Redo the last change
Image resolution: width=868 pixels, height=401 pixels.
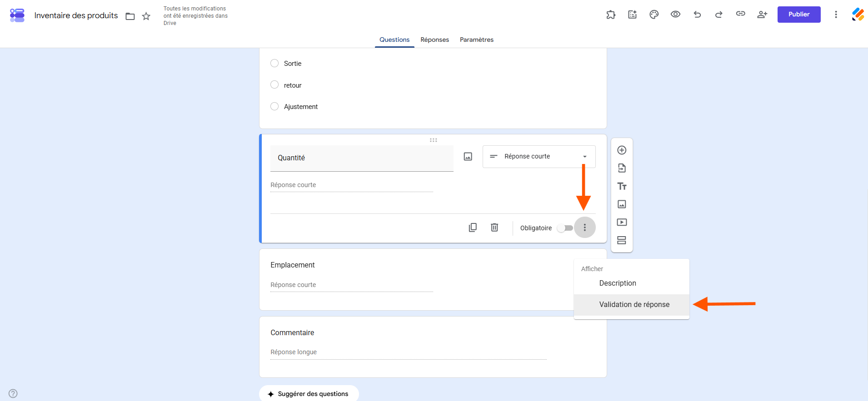point(719,15)
